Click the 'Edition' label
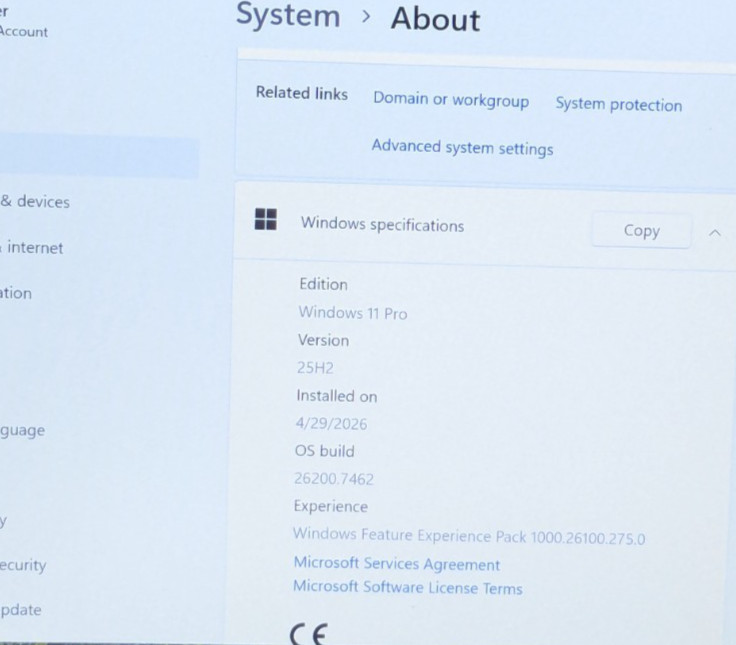 pyautogui.click(x=323, y=284)
